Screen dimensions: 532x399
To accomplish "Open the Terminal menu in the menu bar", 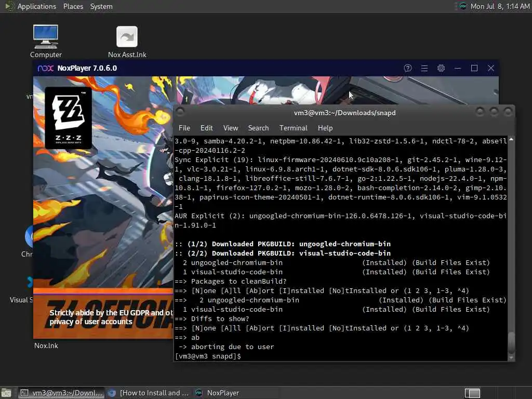I will tap(294, 128).
